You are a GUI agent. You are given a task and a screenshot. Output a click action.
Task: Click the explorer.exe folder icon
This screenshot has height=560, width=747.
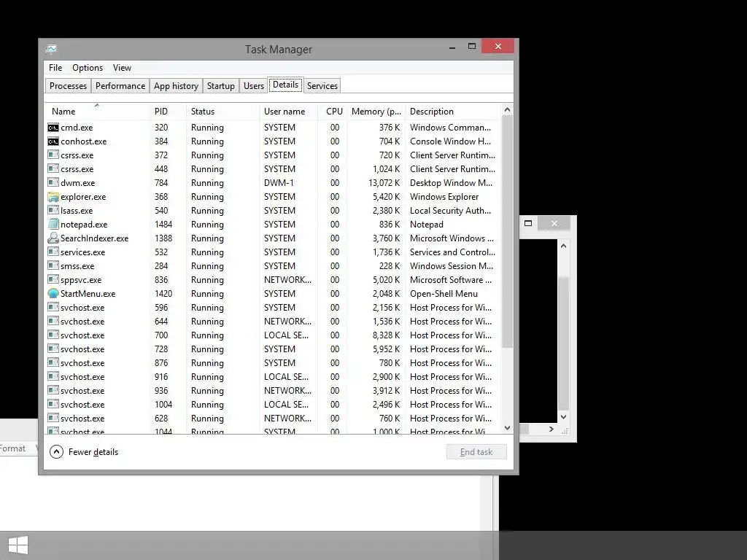click(x=53, y=197)
